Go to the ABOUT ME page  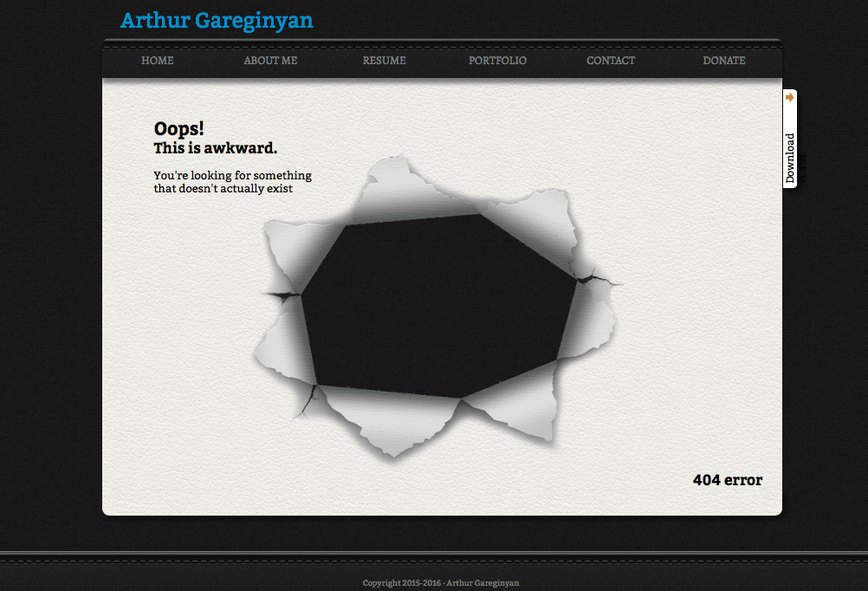click(270, 61)
